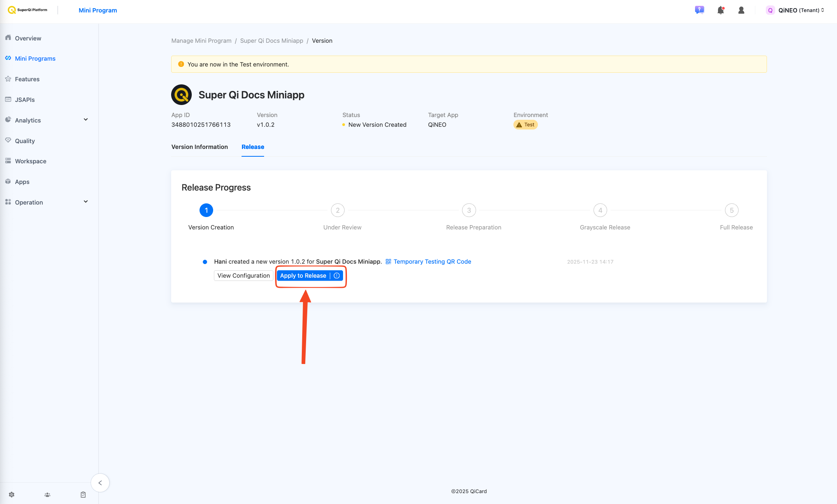Viewport: 837px width, 504px height.
Task: Open the notifications bell
Action: [x=721, y=10]
